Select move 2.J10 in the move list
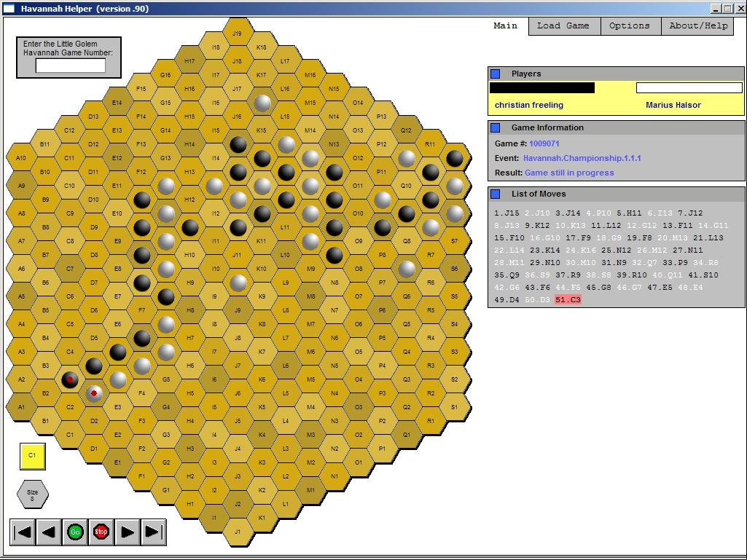 [537, 213]
